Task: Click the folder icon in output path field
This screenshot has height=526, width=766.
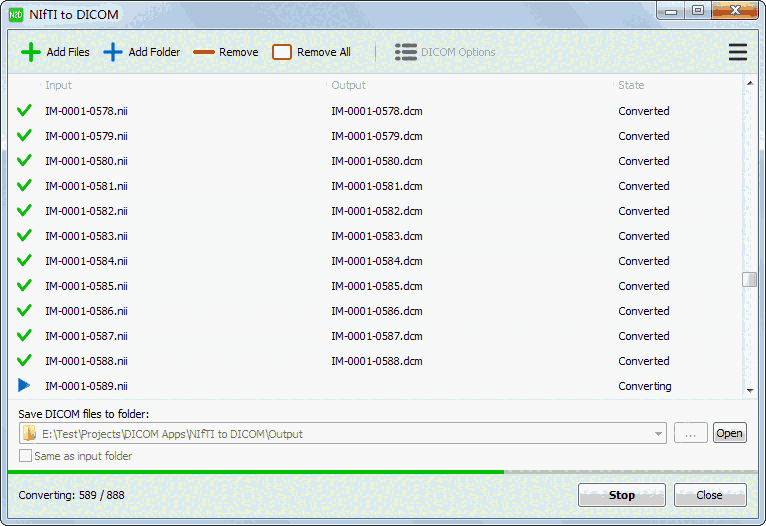Action: pyautogui.click(x=30, y=433)
